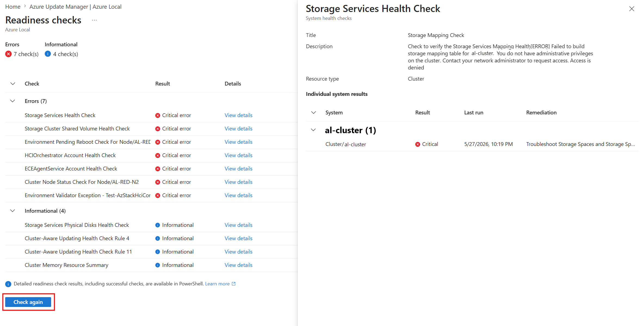
Task: Click informational icon for Cluster-Aware Updating Rule 11
Action: click(x=158, y=252)
